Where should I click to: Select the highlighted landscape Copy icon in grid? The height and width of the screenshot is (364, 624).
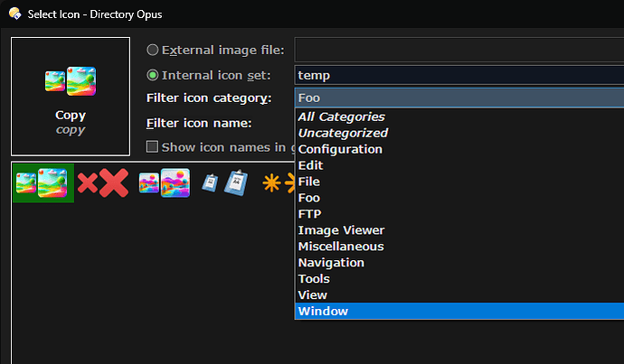(43, 183)
